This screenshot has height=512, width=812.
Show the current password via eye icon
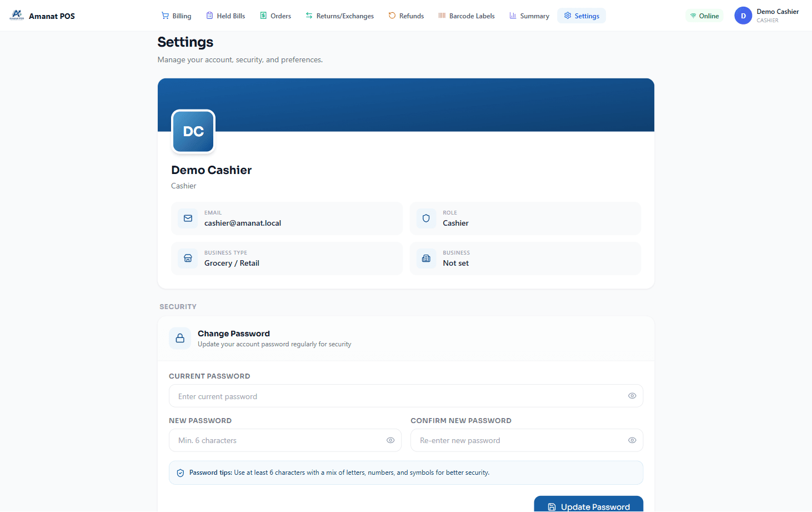point(632,396)
